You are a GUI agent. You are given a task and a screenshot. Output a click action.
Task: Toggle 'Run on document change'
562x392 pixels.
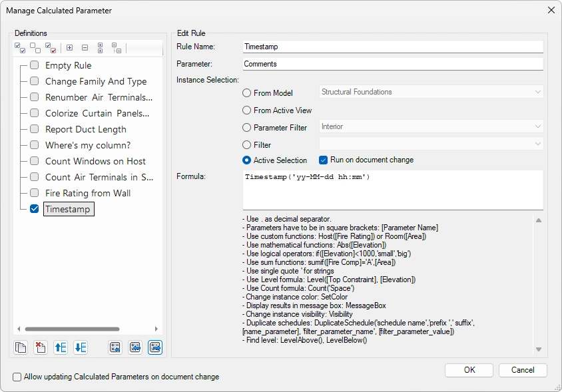coord(322,160)
